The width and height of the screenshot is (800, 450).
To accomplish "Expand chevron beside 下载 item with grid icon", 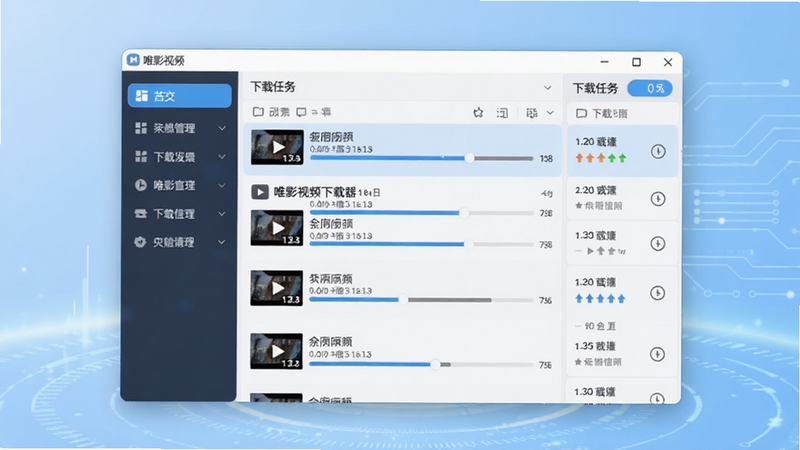I will 222,157.
